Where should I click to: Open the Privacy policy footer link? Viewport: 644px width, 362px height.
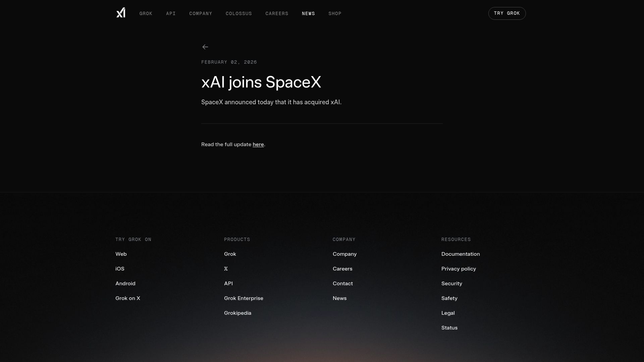459,269
